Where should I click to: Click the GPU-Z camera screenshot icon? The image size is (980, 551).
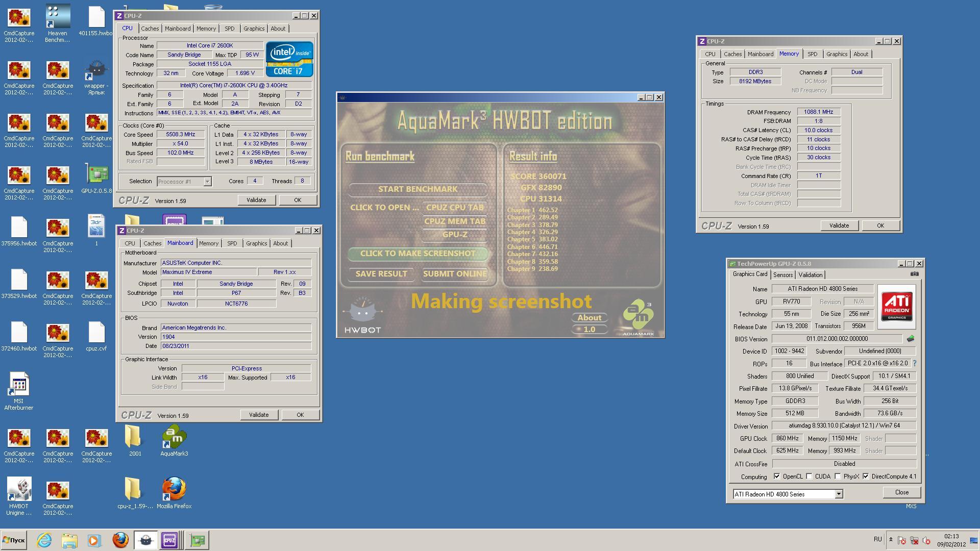[915, 274]
